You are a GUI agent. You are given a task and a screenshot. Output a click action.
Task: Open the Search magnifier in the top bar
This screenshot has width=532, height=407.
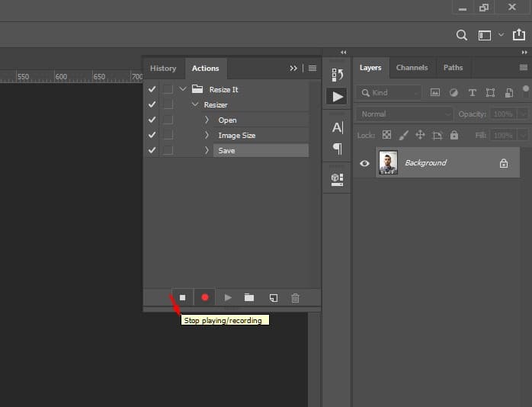[461, 35]
